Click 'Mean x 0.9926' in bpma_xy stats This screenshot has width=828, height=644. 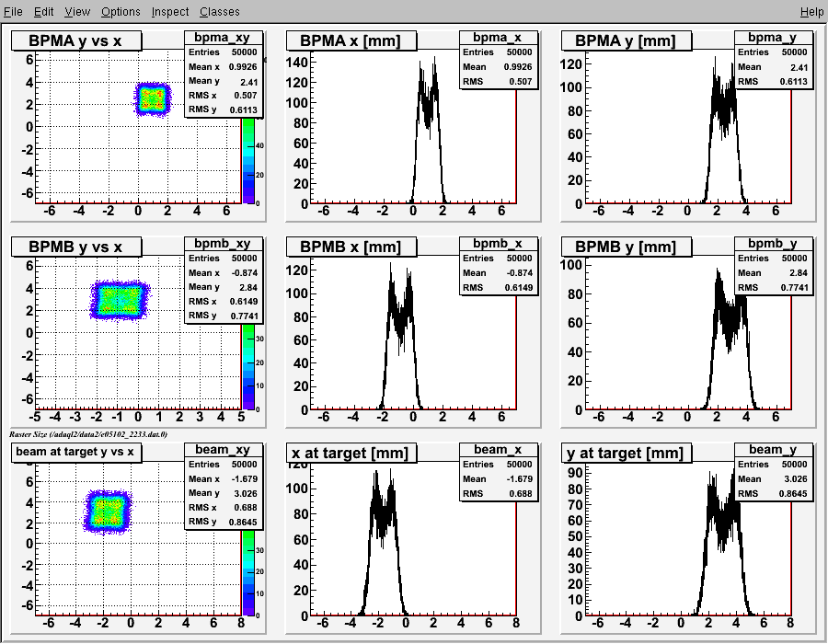point(223,66)
